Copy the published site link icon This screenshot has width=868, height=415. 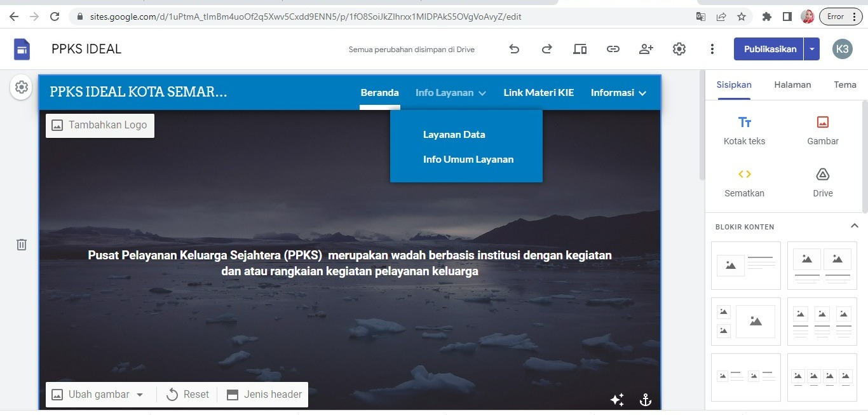click(x=613, y=49)
